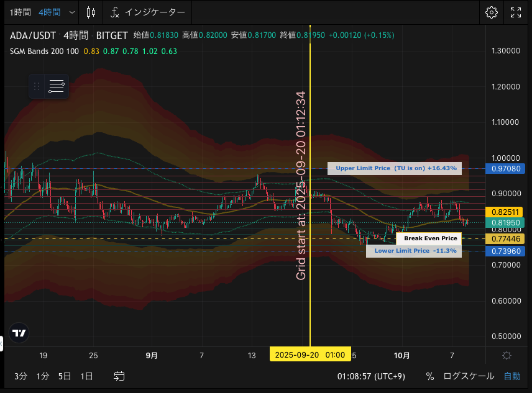Open the インジケーター indicators dialog
This screenshot has height=393, width=532.
click(147, 12)
